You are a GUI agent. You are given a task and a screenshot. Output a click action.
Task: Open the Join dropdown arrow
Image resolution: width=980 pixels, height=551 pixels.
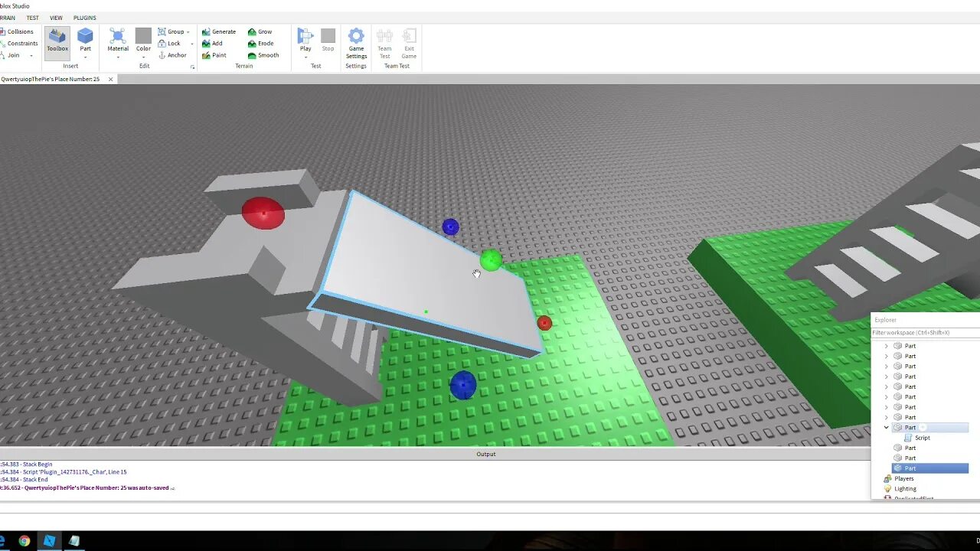click(x=31, y=55)
